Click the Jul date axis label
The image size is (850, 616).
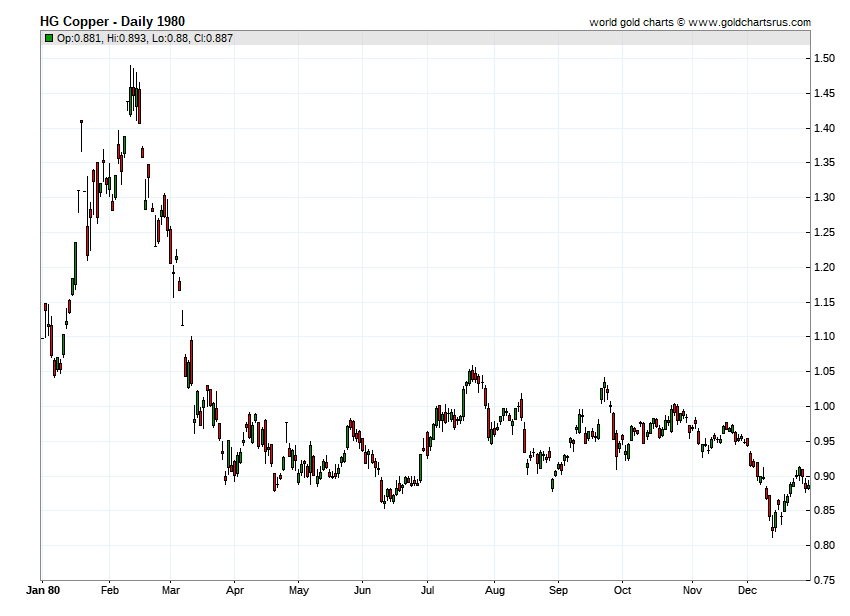click(x=427, y=591)
